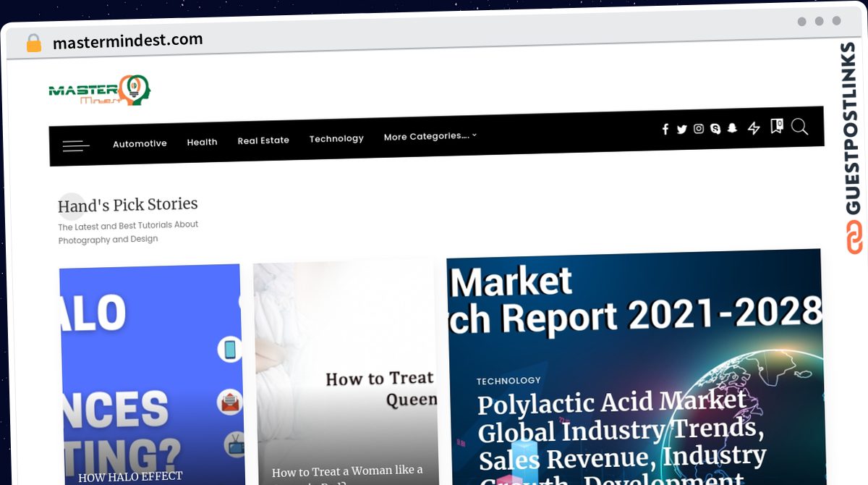
Task: Select the Real Estate category
Action: [x=263, y=140]
